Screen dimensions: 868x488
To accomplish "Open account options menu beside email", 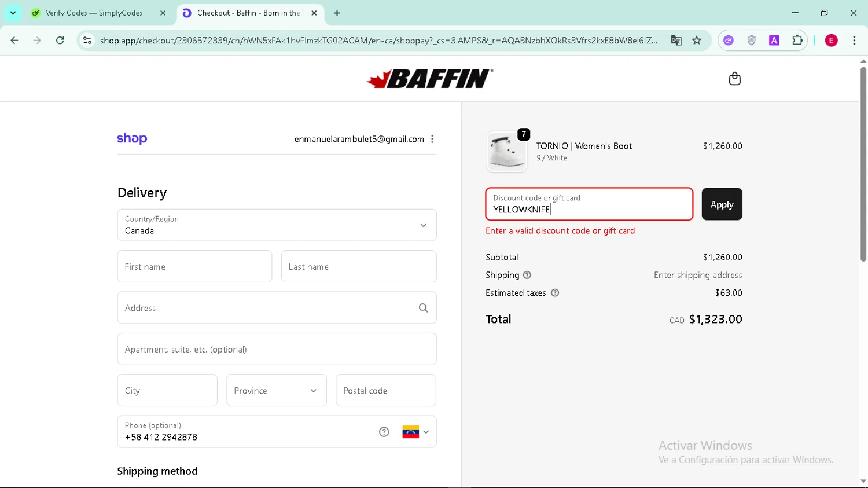I will 432,139.
